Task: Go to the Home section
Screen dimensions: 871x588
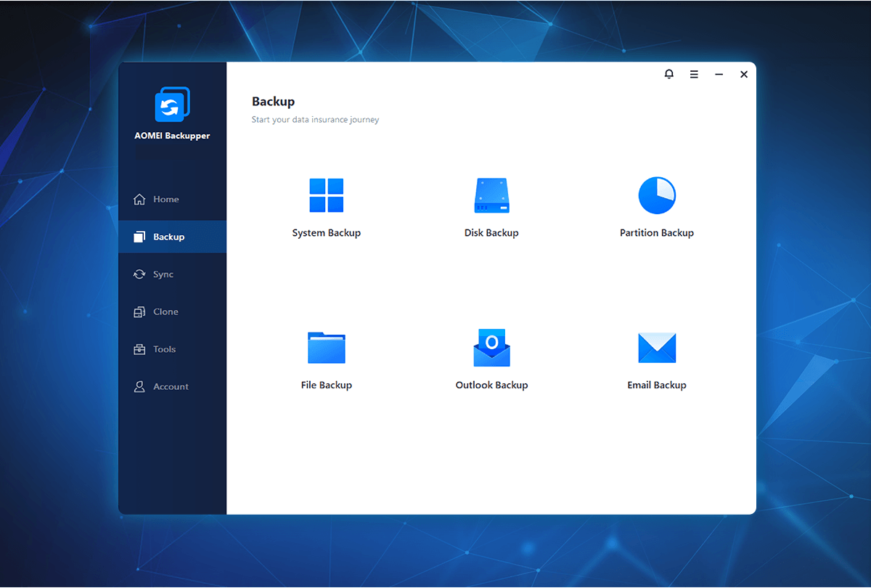Action: [165, 199]
